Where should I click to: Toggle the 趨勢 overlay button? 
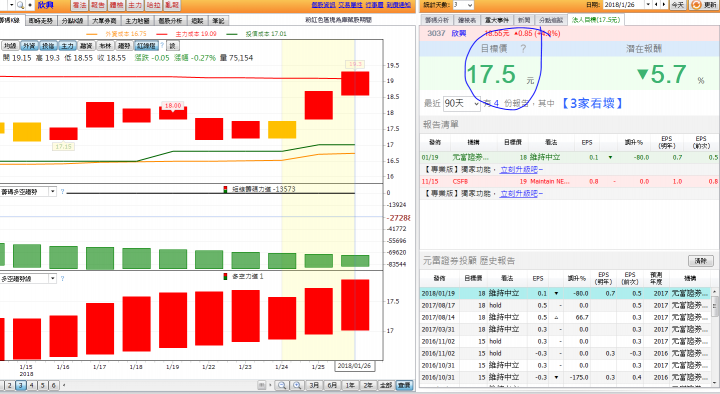coord(124,45)
